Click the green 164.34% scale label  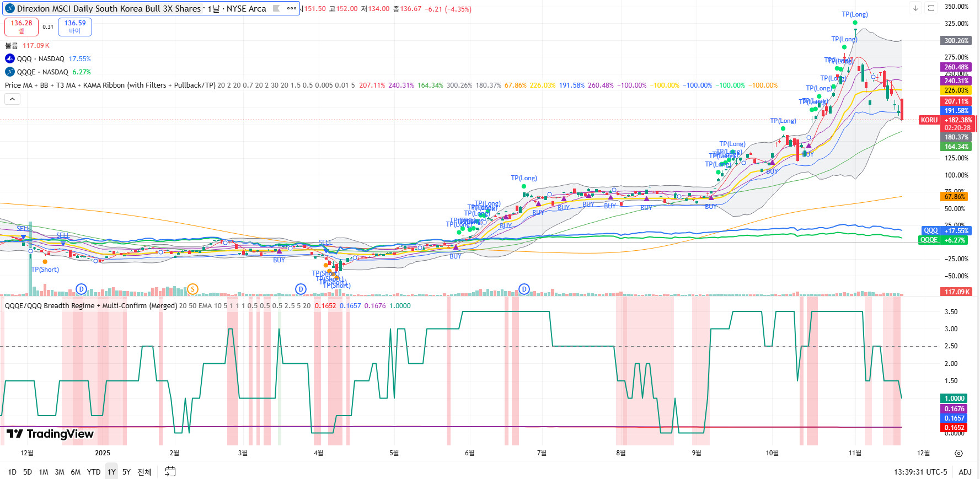[956, 147]
